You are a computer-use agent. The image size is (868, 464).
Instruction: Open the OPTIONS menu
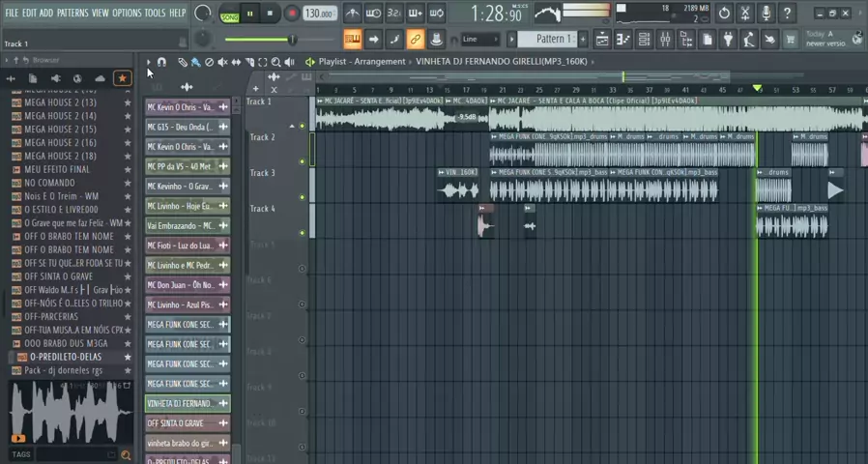click(x=127, y=13)
